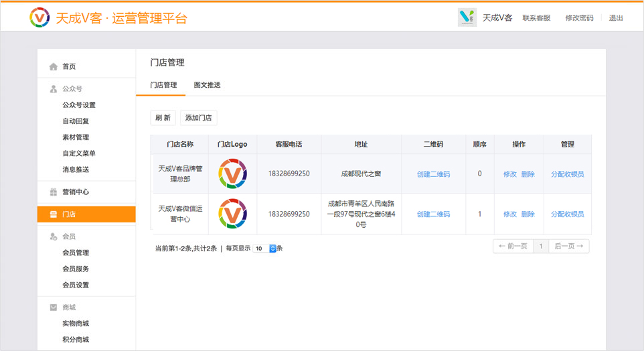
Task: Click logo thumbnail of 天成V客品牌管理总部
Action: coord(232,174)
